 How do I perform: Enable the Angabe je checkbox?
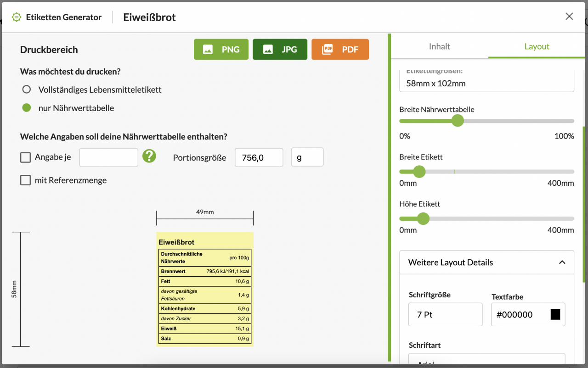25,157
